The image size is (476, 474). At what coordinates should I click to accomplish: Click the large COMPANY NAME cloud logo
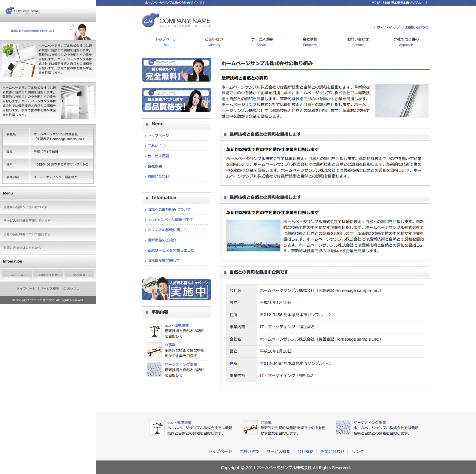coord(176,21)
